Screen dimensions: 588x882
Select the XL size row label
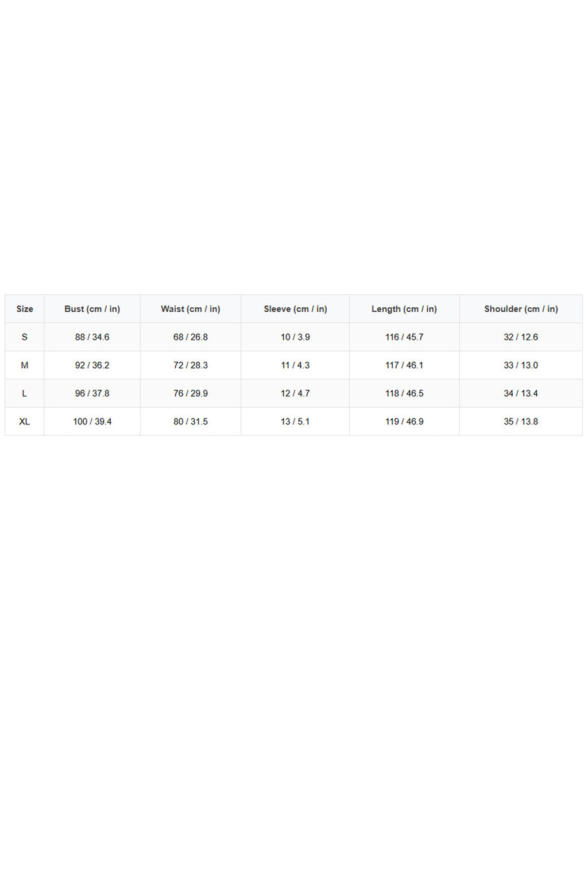(x=25, y=421)
